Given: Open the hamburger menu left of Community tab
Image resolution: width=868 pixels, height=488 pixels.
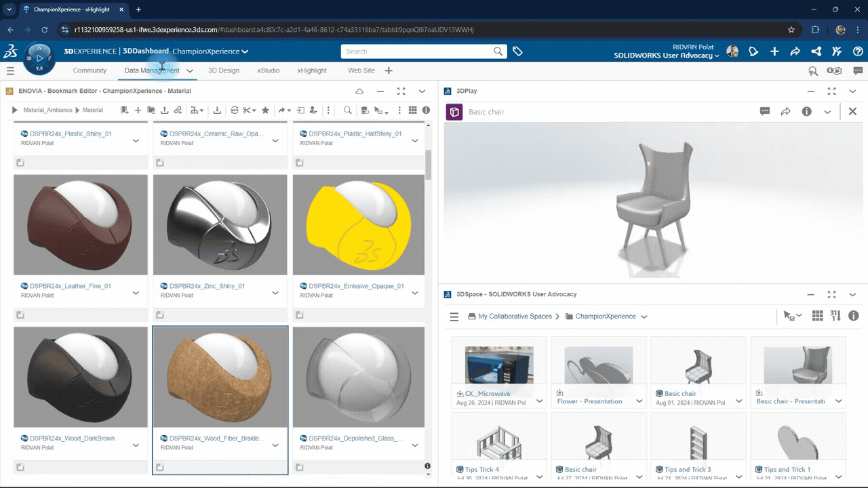Looking at the screenshot, I should point(10,70).
